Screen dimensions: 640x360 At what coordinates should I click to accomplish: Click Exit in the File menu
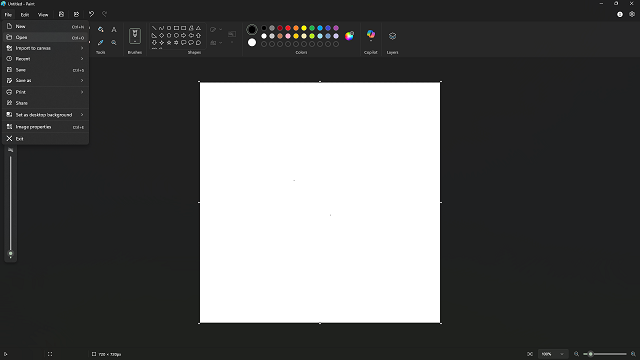(x=45, y=139)
